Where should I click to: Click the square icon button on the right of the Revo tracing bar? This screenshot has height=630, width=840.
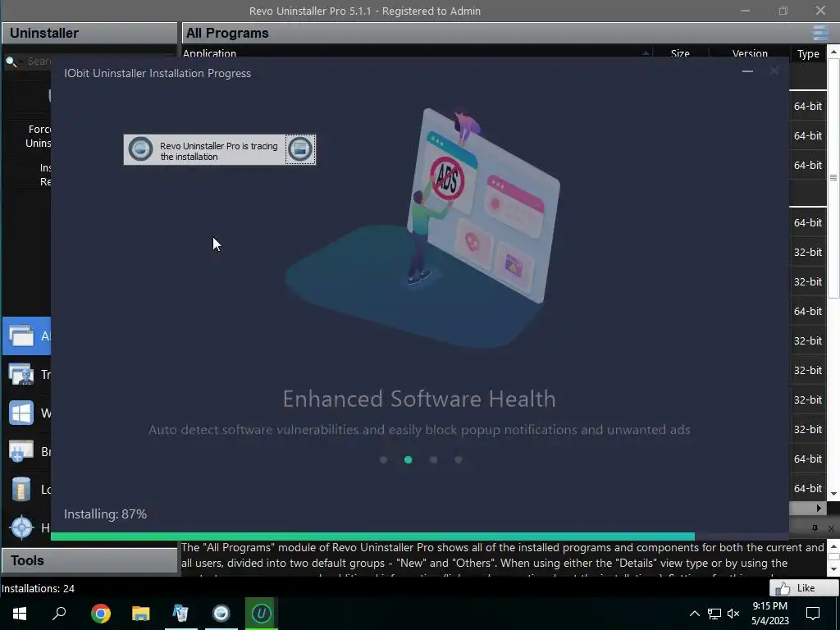[x=300, y=149]
